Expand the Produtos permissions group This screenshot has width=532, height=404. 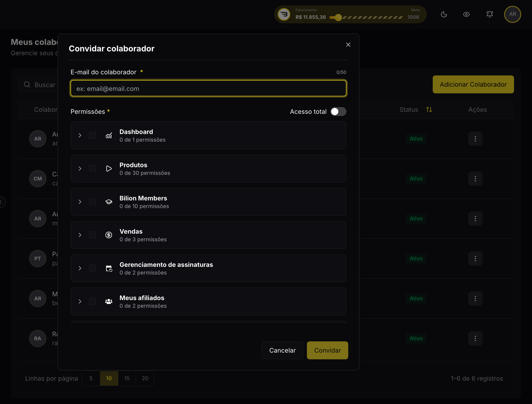(80, 169)
